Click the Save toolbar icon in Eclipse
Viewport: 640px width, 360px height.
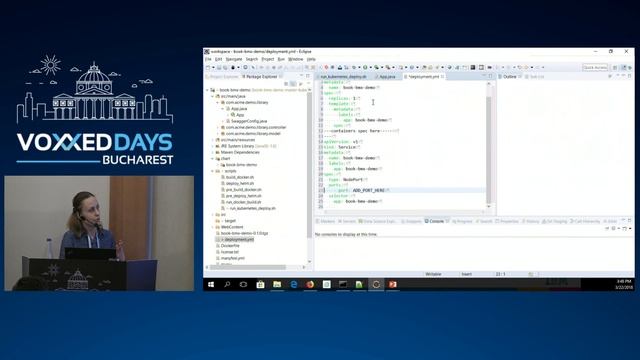pos(219,67)
